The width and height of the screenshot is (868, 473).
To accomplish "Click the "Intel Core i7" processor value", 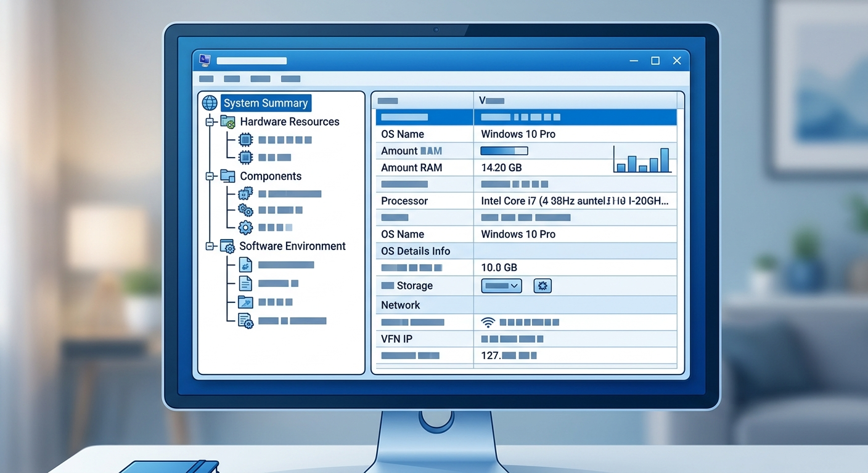I will [575, 201].
